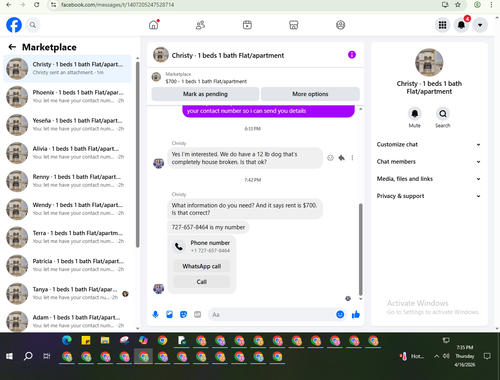Click the Aa message input field
Image resolution: width=500 pixels, height=380 pixels.
272,315
